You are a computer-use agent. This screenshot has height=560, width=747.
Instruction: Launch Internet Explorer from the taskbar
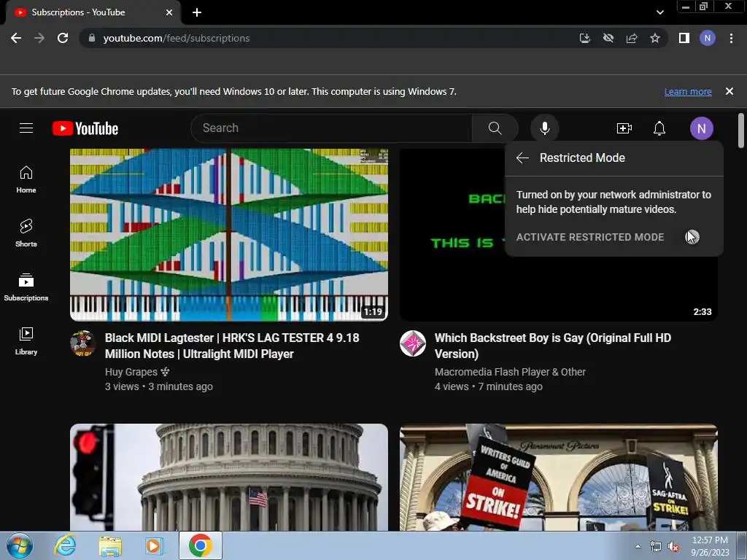click(x=65, y=545)
